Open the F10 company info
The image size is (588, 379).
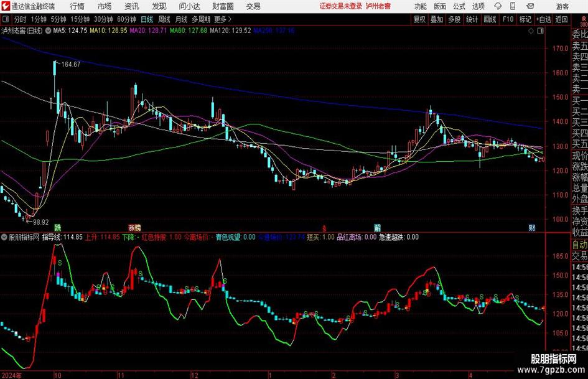508,19
